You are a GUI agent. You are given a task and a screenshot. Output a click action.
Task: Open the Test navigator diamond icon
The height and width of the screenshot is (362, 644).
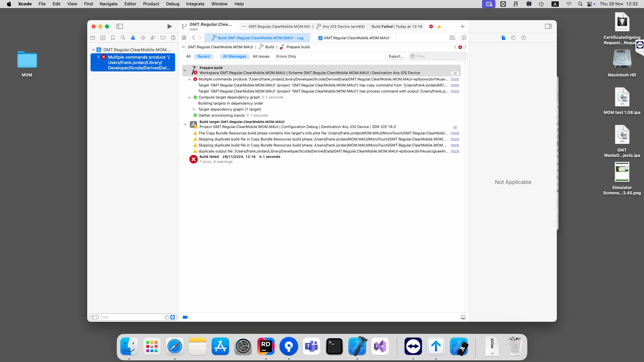pos(143,38)
